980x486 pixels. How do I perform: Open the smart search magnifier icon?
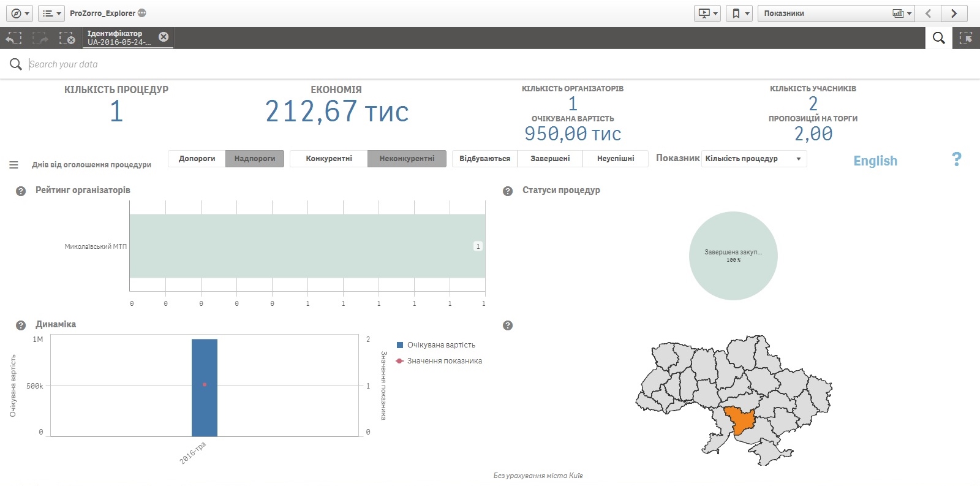[938, 38]
